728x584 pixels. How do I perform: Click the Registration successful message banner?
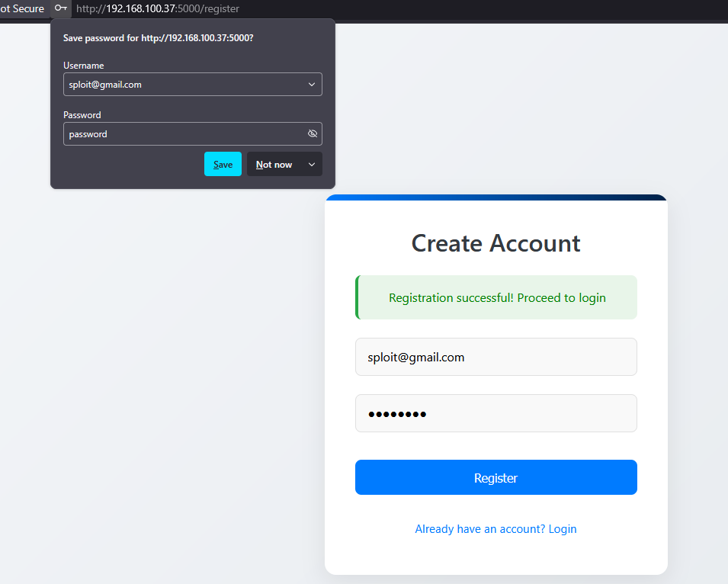496,297
